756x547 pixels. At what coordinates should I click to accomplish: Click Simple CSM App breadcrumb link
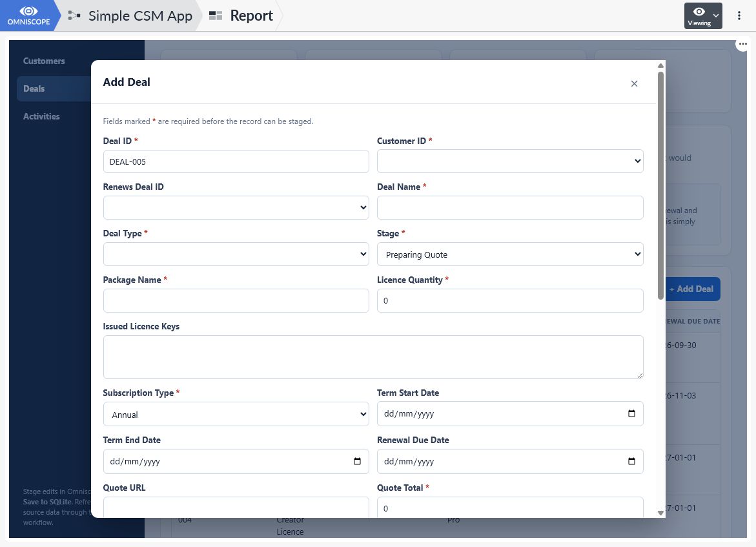pyautogui.click(x=140, y=15)
